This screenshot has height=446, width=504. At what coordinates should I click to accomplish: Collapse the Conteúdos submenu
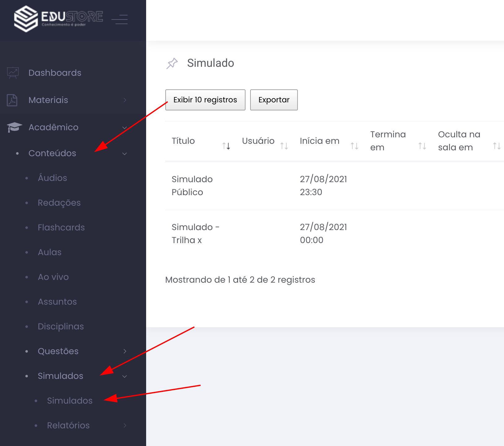click(x=124, y=154)
